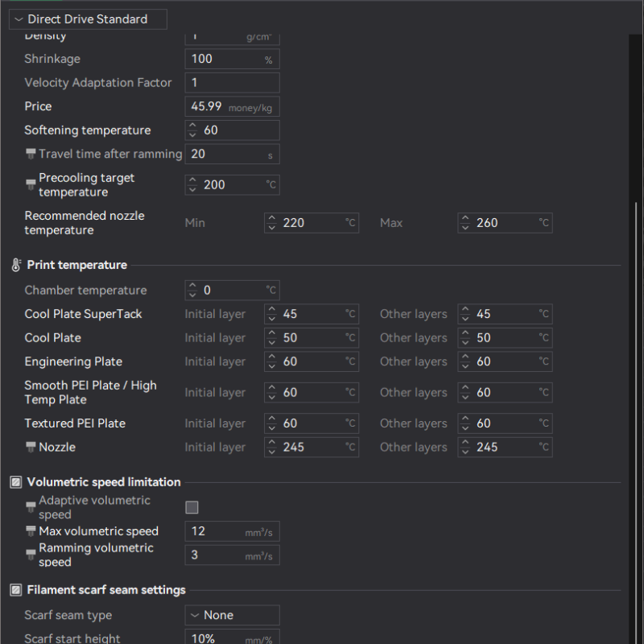Click the Volumetric speed limitation section icon
Viewport: 644px width, 644px height.
pyautogui.click(x=16, y=482)
